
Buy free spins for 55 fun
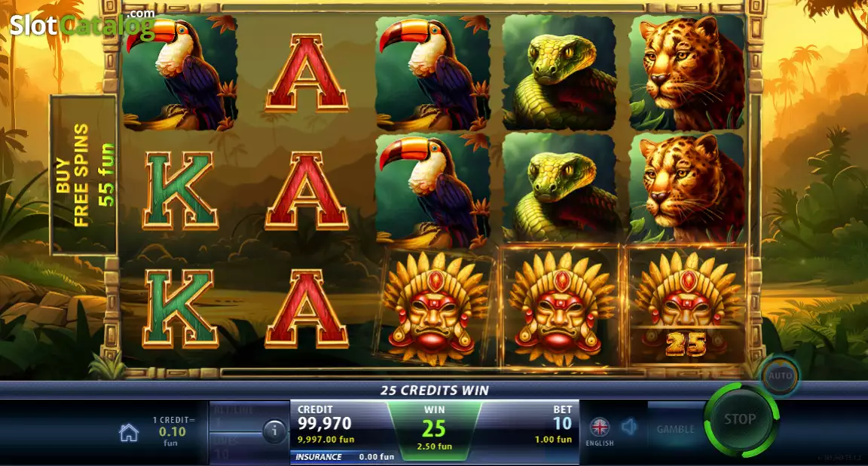84,175
